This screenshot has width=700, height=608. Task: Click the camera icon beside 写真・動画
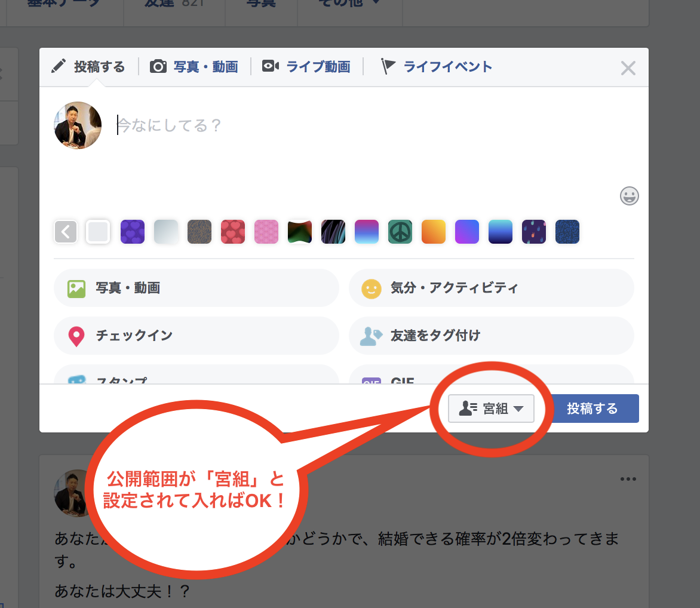[x=158, y=66]
